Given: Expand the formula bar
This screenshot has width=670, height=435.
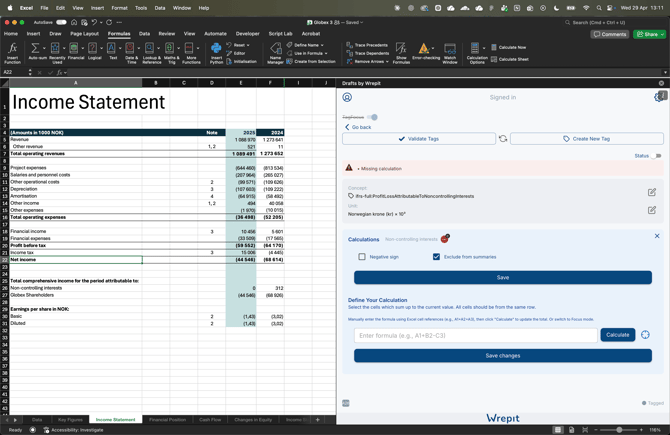Looking at the screenshot, I should [x=665, y=72].
